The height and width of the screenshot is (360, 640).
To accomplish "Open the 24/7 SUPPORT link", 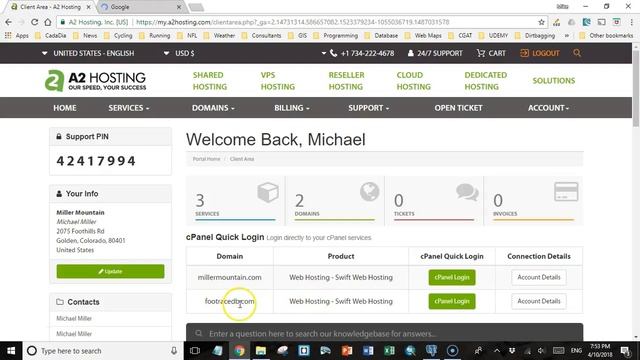I will click(435, 53).
